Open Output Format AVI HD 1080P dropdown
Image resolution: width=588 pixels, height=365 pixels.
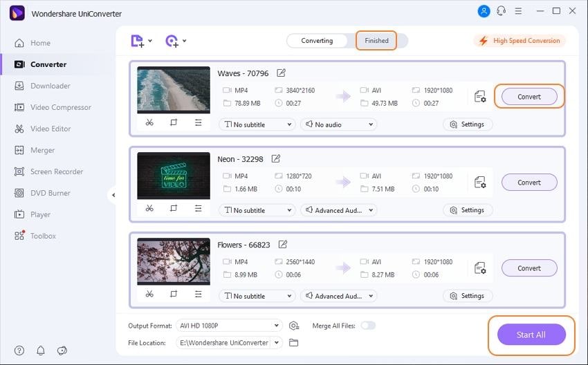pyautogui.click(x=229, y=326)
